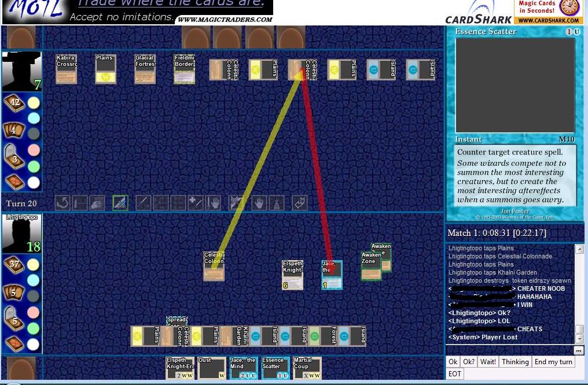Image resolution: width=588 pixels, height=385 pixels.
Task: Open Lhigtingtopo's hand icon showing 5
Action: pos(14,292)
